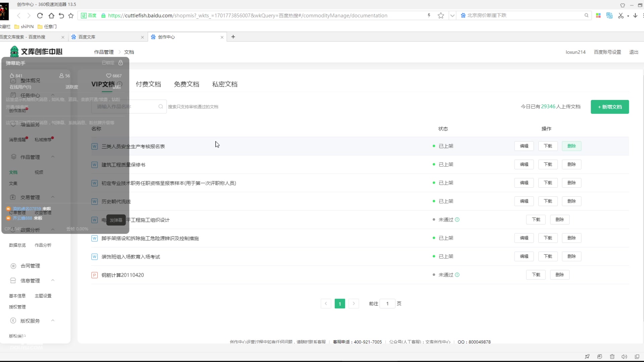644x362 pixels.
Task: Open the colorful apps grid extension icon
Action: point(598,15)
